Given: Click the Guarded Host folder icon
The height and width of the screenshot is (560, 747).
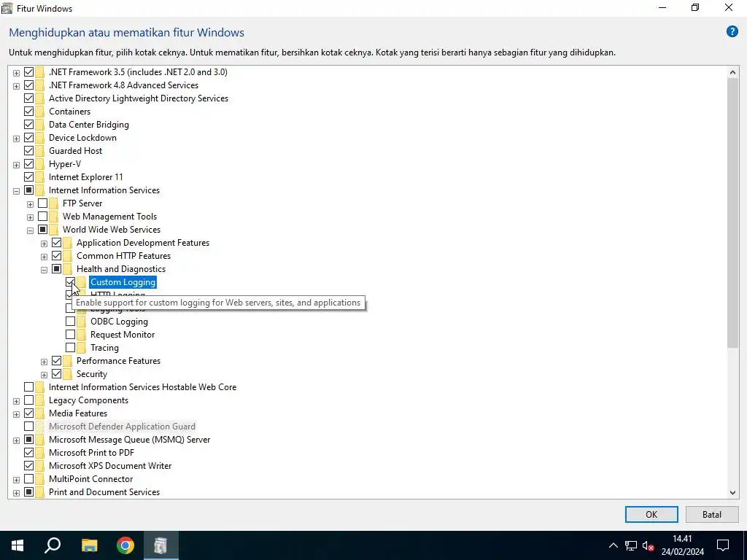Looking at the screenshot, I should click(40, 151).
